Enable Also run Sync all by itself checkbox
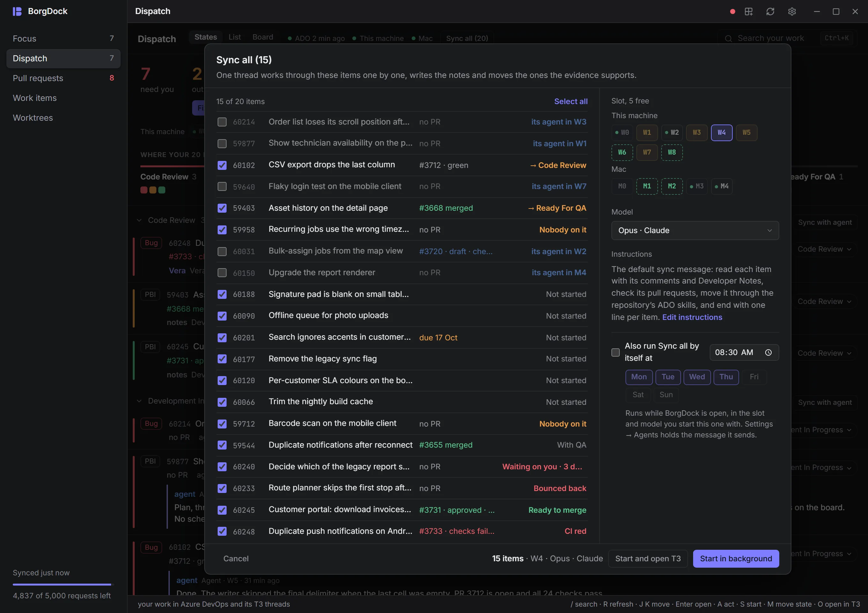This screenshot has height=613, width=868. (616, 352)
